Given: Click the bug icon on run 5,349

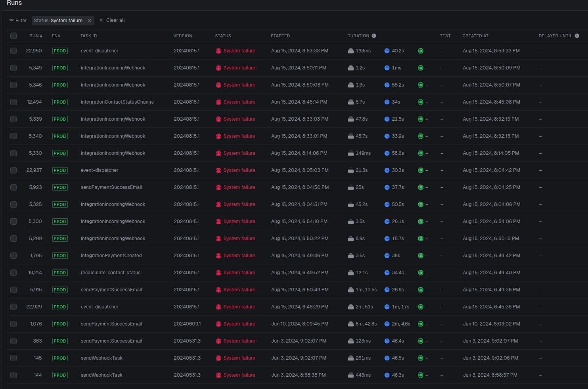Looking at the screenshot, I should click(x=218, y=68).
